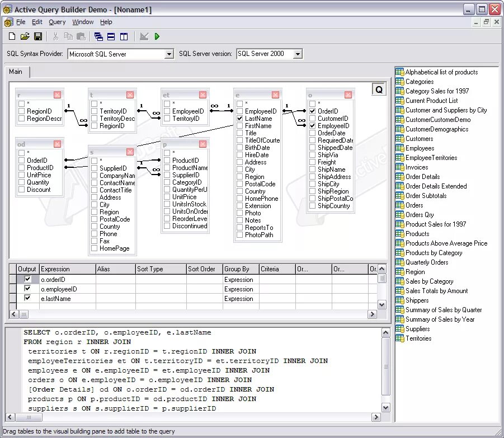Tile windows vertically via toolbar icon
504x438 pixels.
tap(124, 36)
